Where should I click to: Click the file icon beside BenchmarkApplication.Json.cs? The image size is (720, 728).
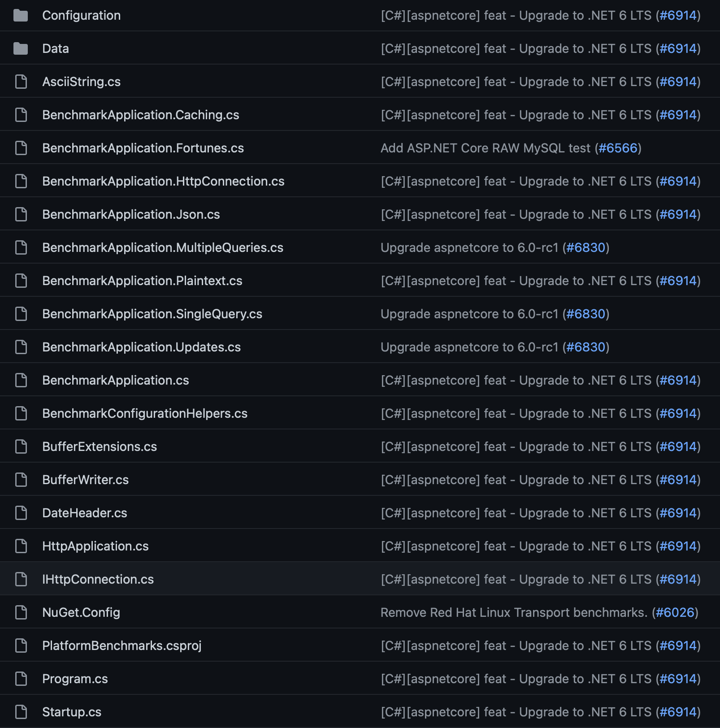[21, 215]
